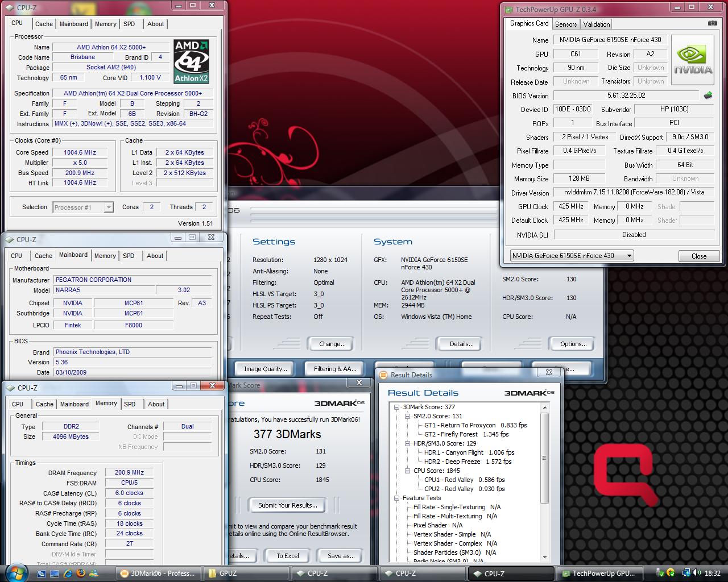Viewport: 728px width, 582px height.
Task: Click Details... under 3DMark06 System
Action: pos(462,344)
